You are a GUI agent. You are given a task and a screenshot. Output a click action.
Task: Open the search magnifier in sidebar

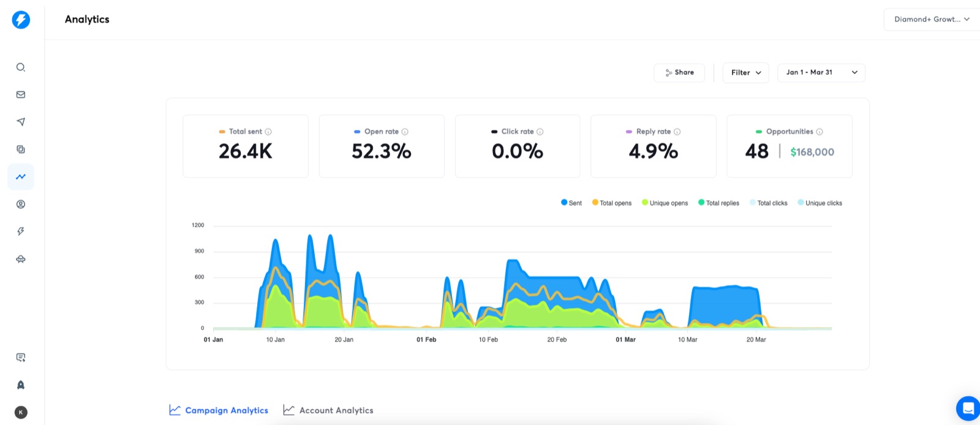21,67
